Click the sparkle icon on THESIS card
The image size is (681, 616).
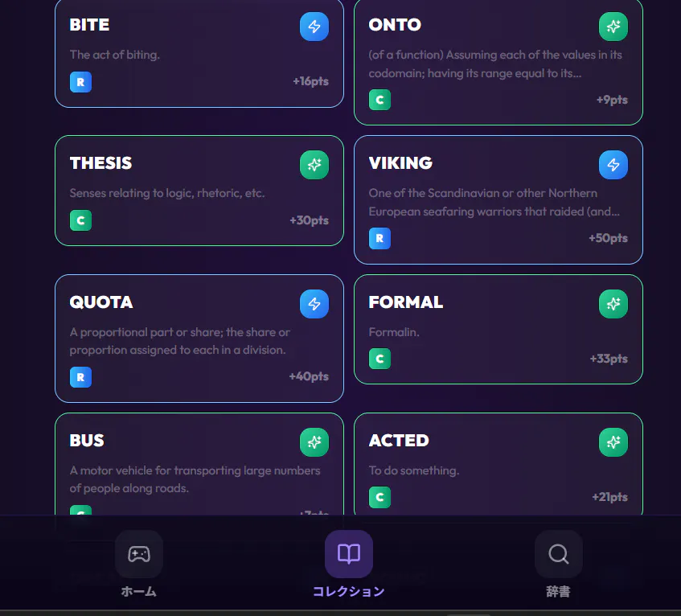[x=314, y=165]
